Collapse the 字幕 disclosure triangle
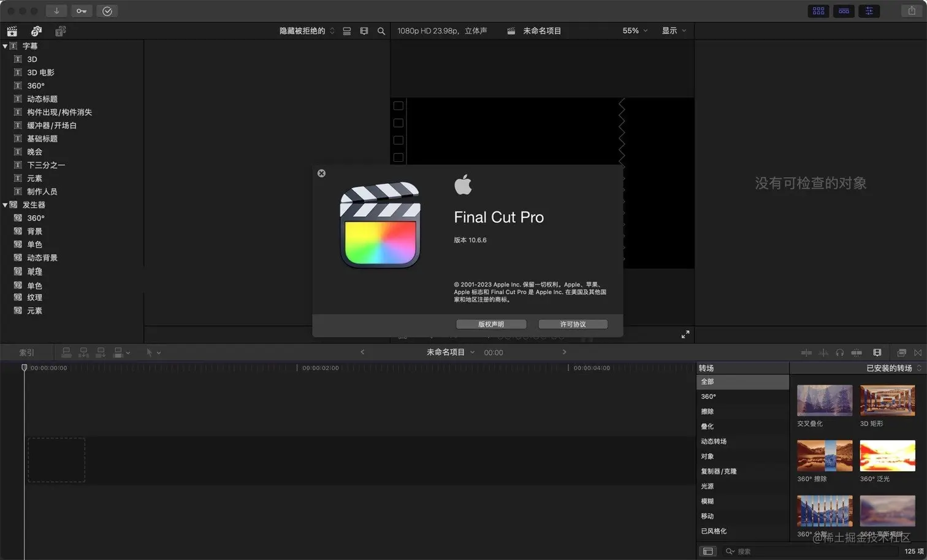Screen dimensions: 927x560 tap(5, 46)
